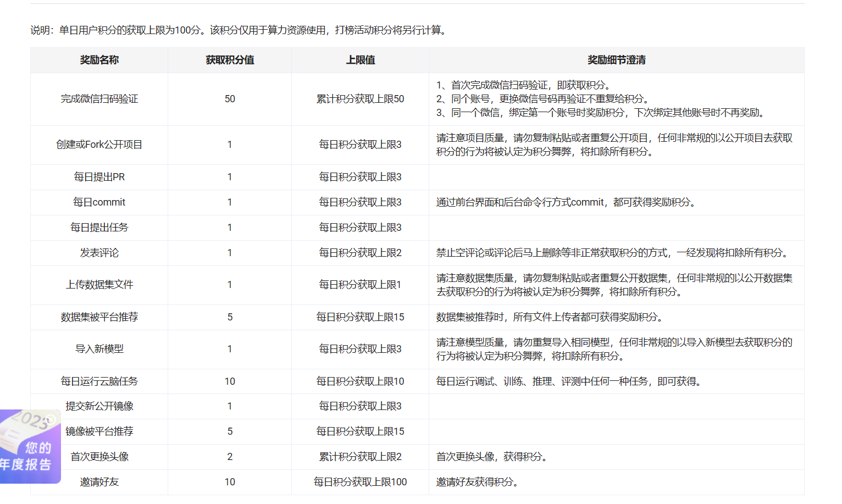
Task: Select the 首次更换头像 reward name
Action: click(99, 457)
